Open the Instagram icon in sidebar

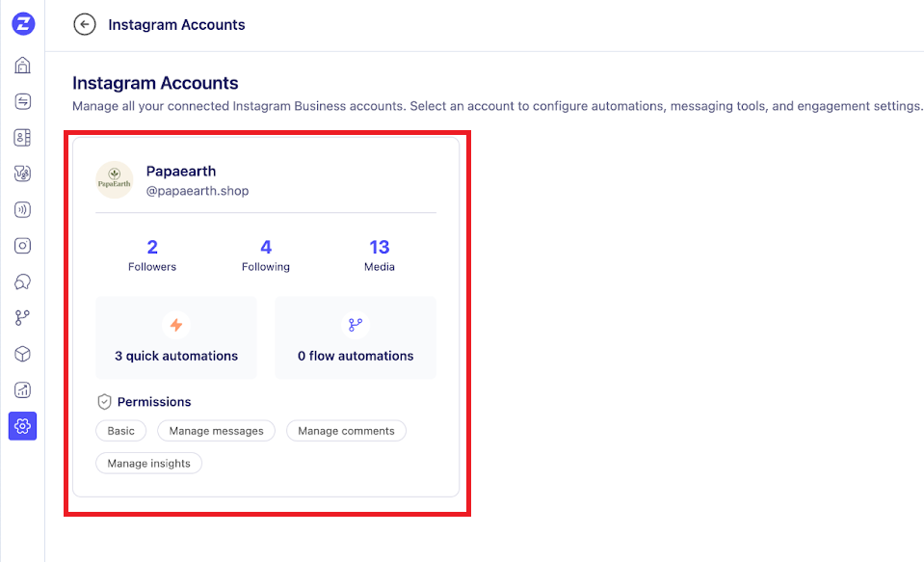point(22,246)
